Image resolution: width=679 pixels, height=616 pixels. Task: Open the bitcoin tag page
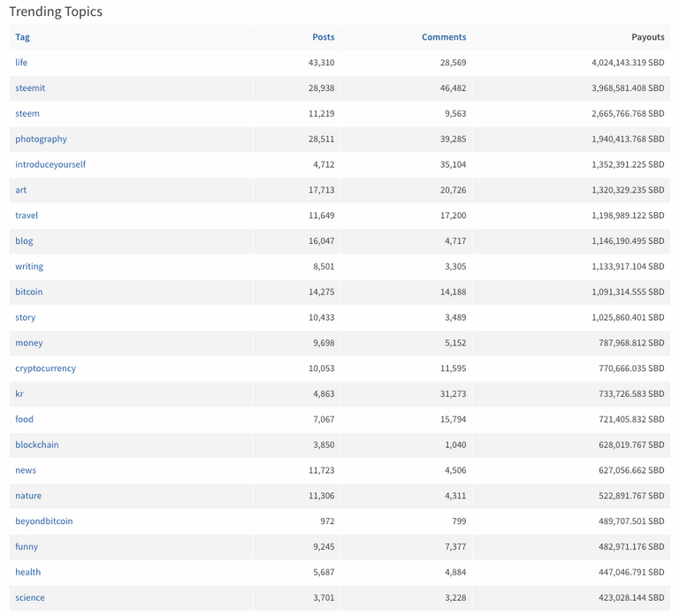[x=29, y=292]
